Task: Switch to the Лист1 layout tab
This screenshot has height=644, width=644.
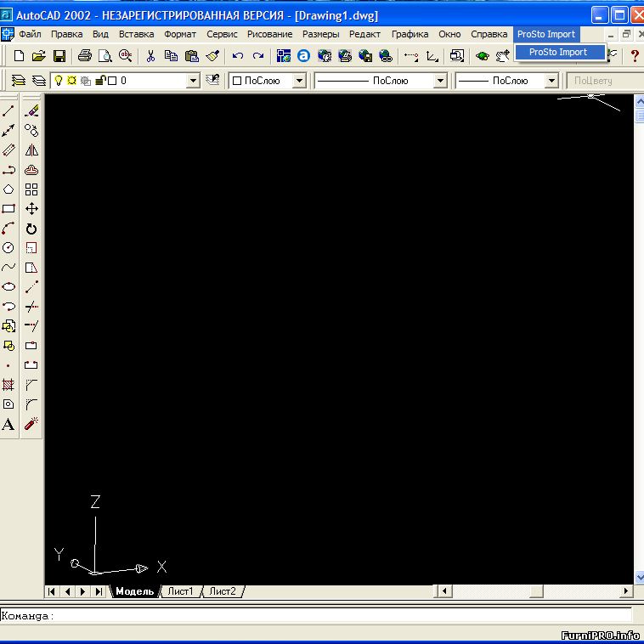Action: [180, 591]
